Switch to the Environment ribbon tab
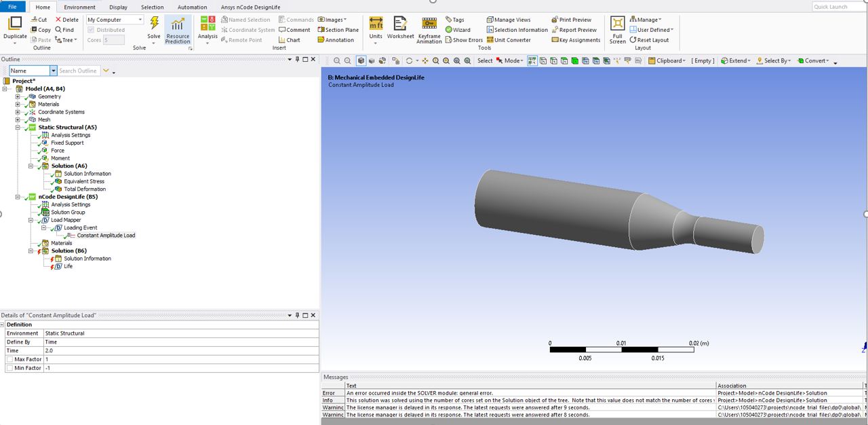 (80, 7)
